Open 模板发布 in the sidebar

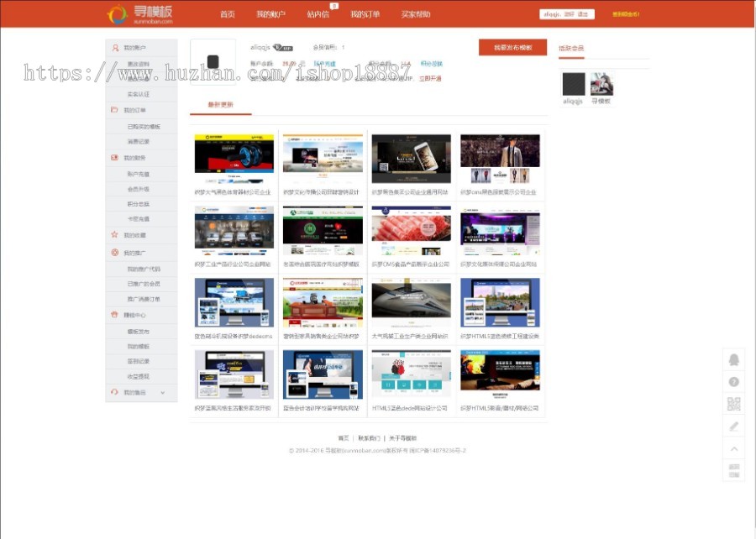click(x=139, y=332)
